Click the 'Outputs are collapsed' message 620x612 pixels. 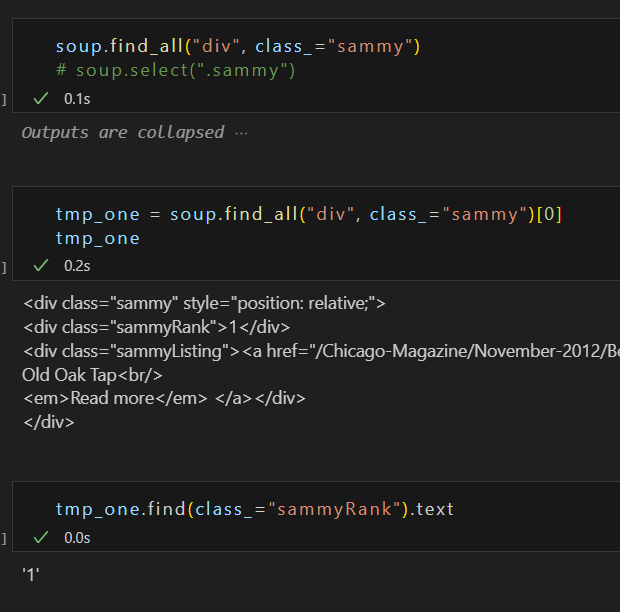pyautogui.click(x=123, y=132)
